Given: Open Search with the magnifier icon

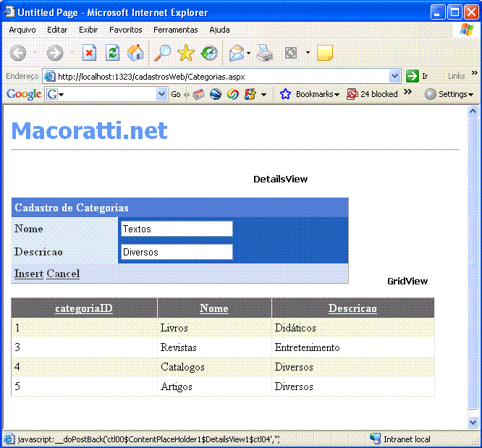Looking at the screenshot, I should [163, 53].
